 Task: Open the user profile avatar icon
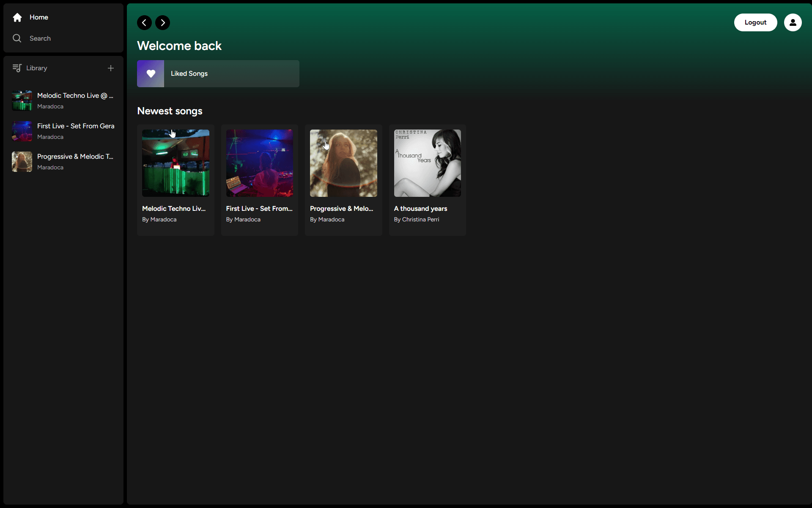(793, 22)
